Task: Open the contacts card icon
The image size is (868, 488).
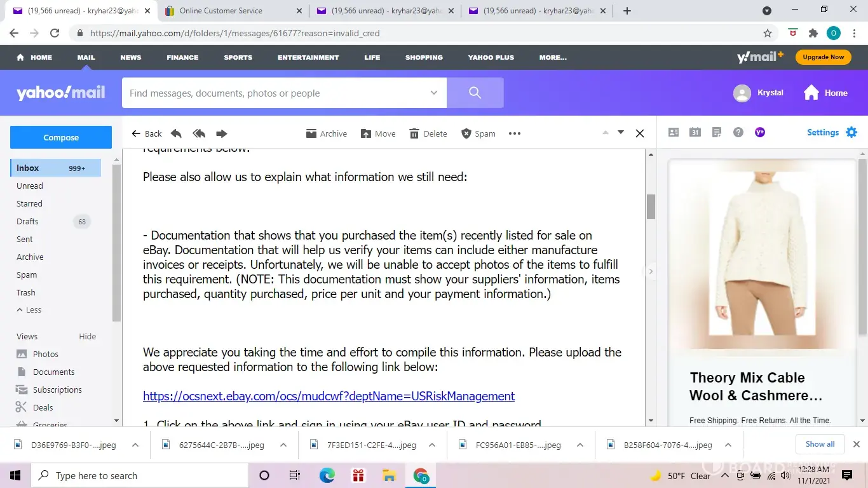Action: tap(674, 132)
